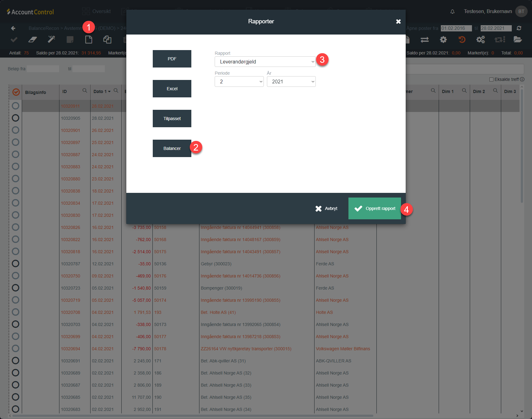The height and width of the screenshot is (419, 532).
Task: Open the Rapport dropdown showing Leverandørgjeld
Action: pos(265,62)
